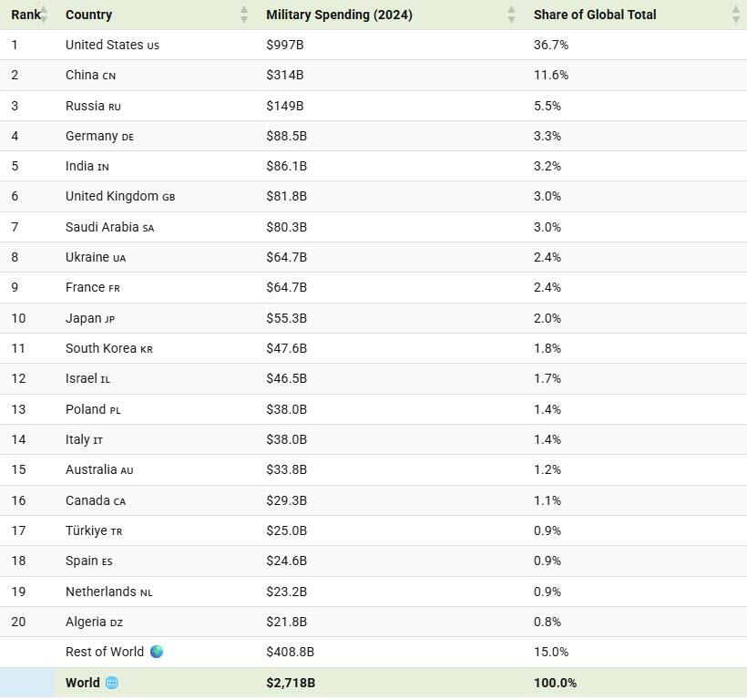Select the China country cell
The height and width of the screenshot is (700, 747).
coord(90,75)
